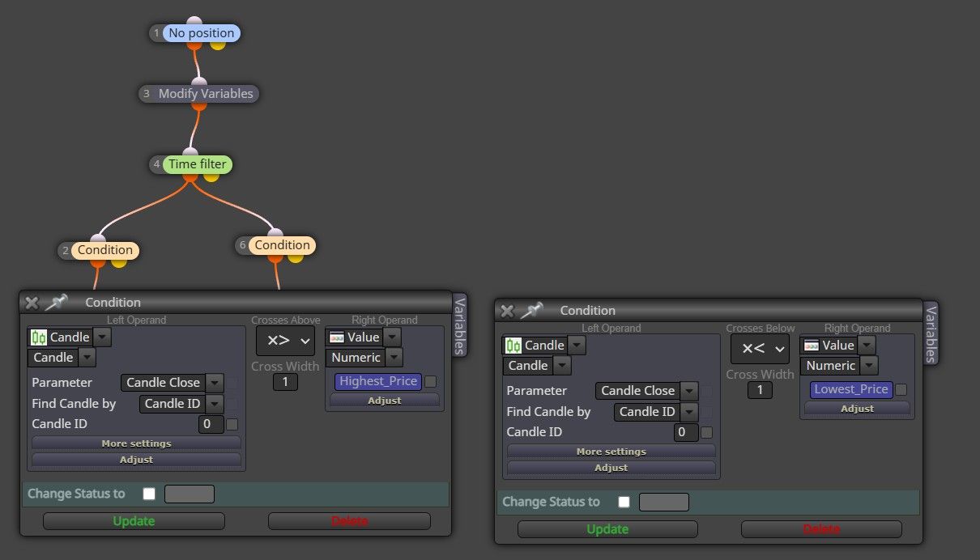Select the No position node
Screen dimensions: 980x560
(201, 33)
